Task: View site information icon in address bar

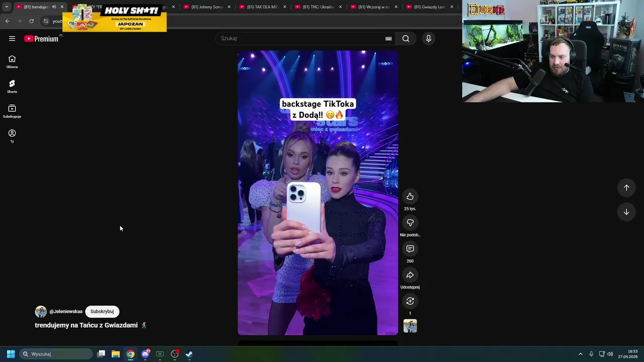Action: (x=46, y=21)
